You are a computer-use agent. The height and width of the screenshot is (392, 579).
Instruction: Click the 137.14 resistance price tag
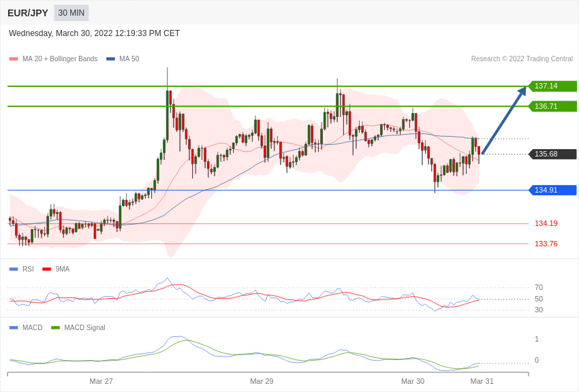(553, 86)
